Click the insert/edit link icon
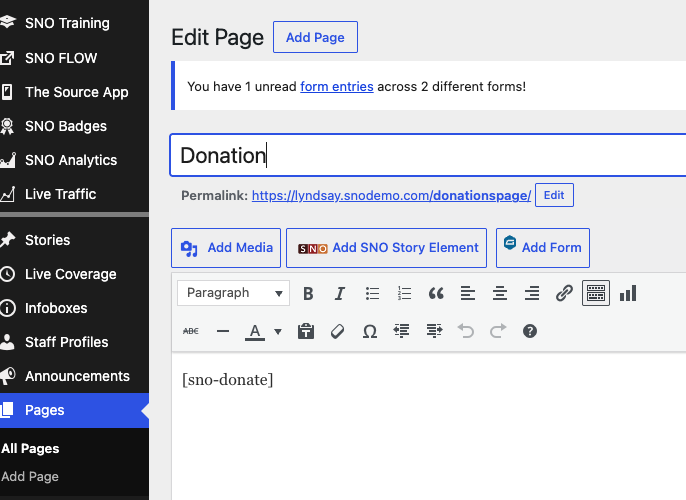This screenshot has height=500, width=686. click(564, 293)
